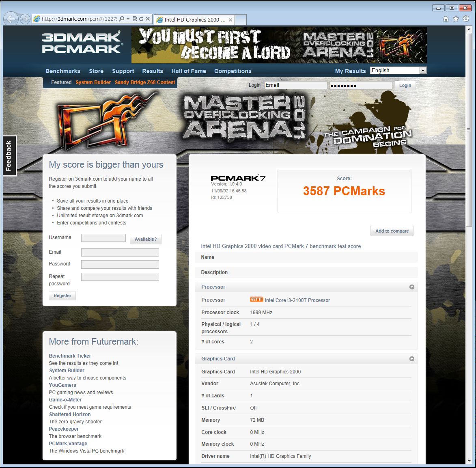Open the Peacekeeper link
476x468 pixels.
tap(63, 429)
